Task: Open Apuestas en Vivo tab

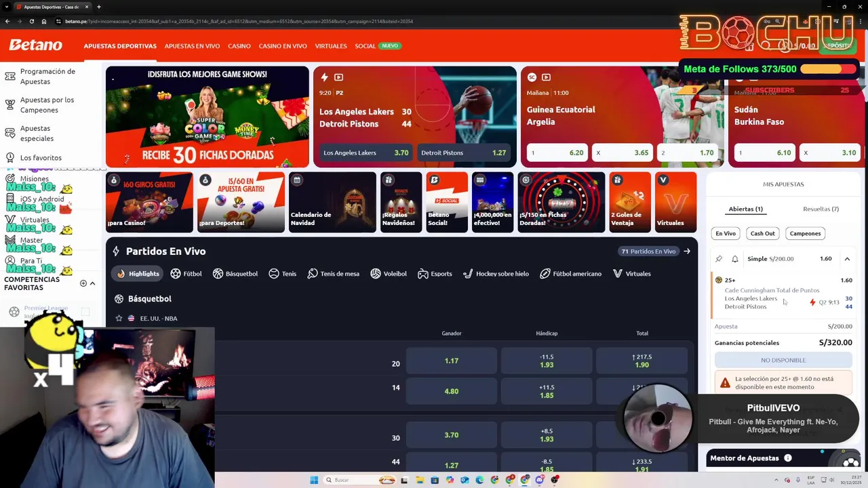Action: point(192,46)
